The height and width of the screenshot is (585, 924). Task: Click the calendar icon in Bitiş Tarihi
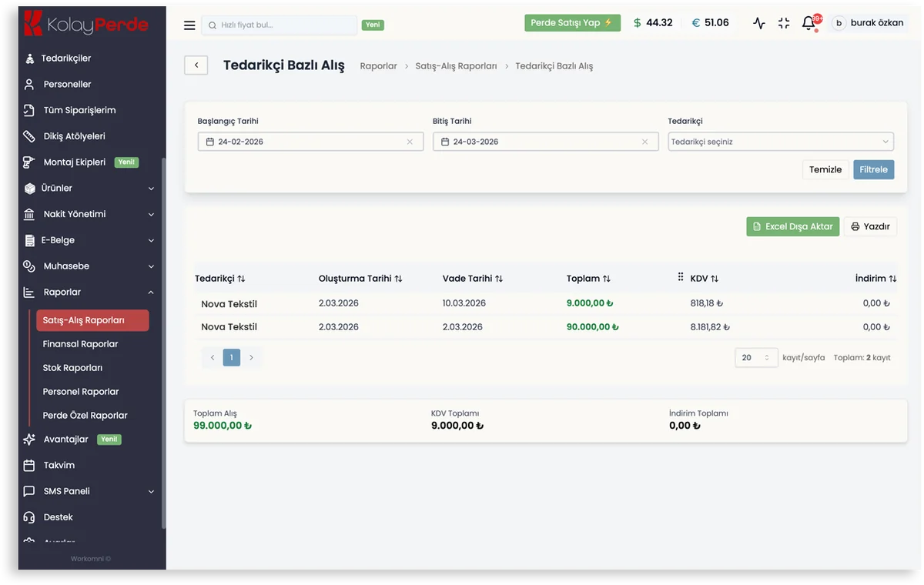(x=445, y=142)
